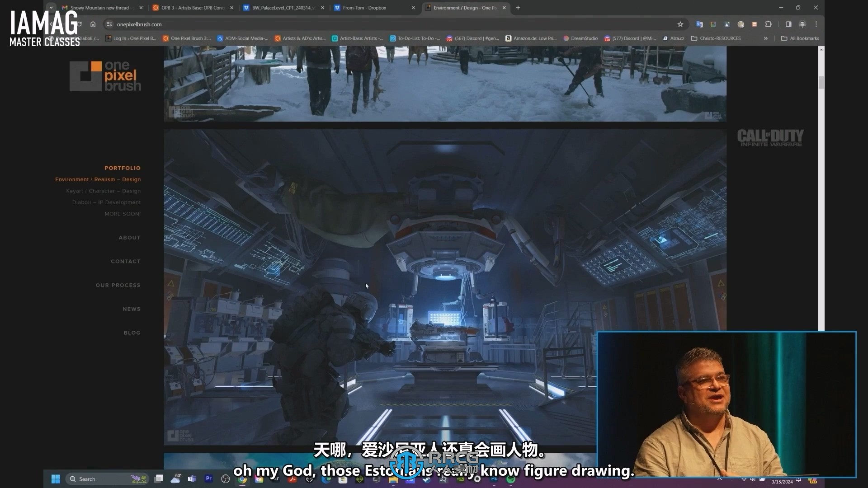The width and height of the screenshot is (868, 488).
Task: Go to the ABOUT page
Action: [x=129, y=238]
